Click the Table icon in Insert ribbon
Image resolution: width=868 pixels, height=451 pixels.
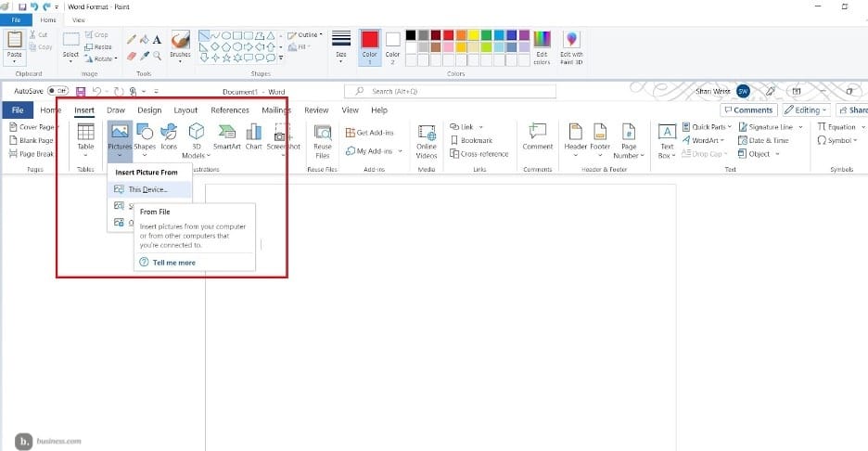click(x=85, y=136)
